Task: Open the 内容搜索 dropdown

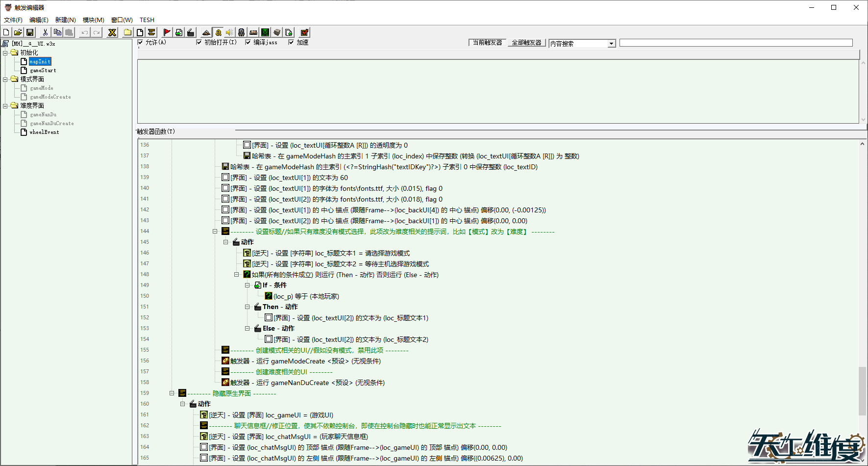Action: pyautogui.click(x=612, y=44)
